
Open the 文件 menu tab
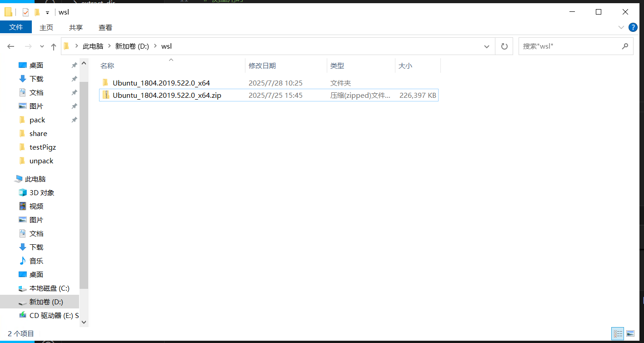coord(16,27)
